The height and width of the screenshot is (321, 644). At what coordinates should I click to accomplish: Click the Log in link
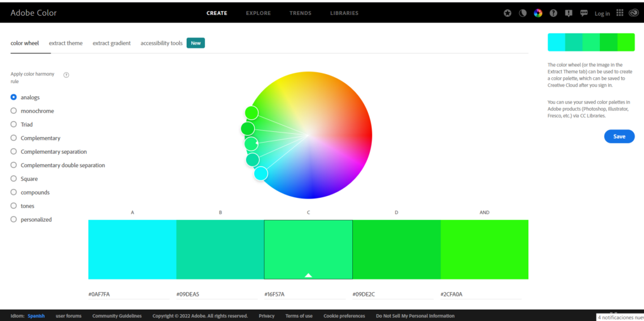tap(602, 14)
